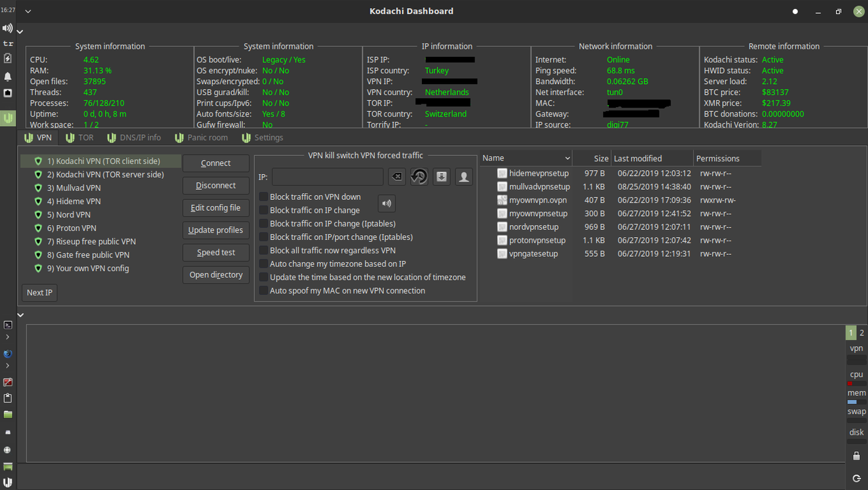Switch to workspace 2
The height and width of the screenshot is (490, 868).
pos(862,333)
